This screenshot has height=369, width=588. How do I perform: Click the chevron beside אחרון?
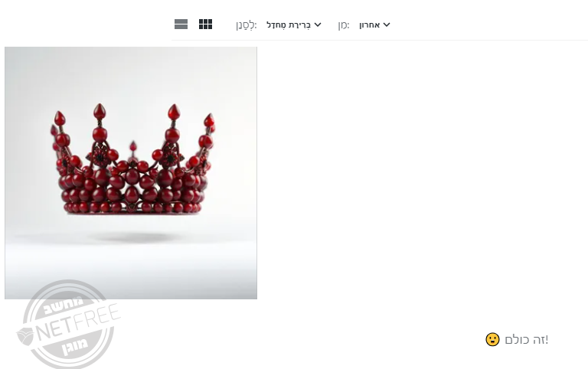click(x=387, y=24)
